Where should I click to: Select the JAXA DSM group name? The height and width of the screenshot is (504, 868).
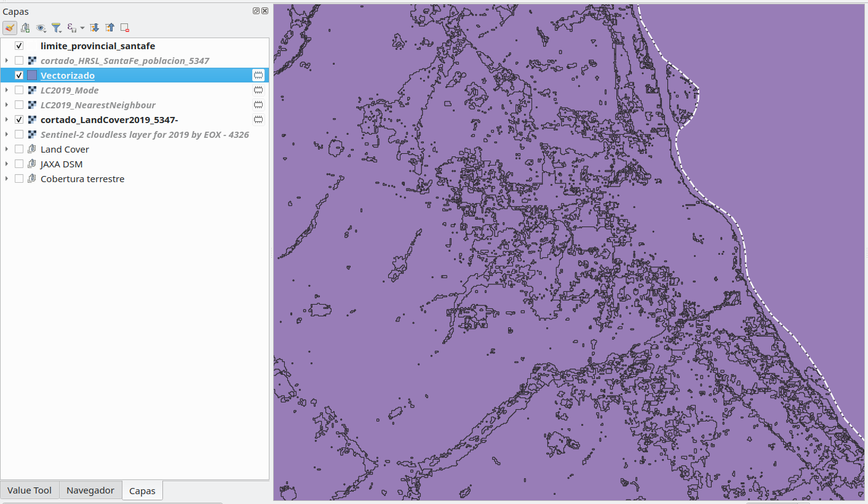tap(62, 164)
